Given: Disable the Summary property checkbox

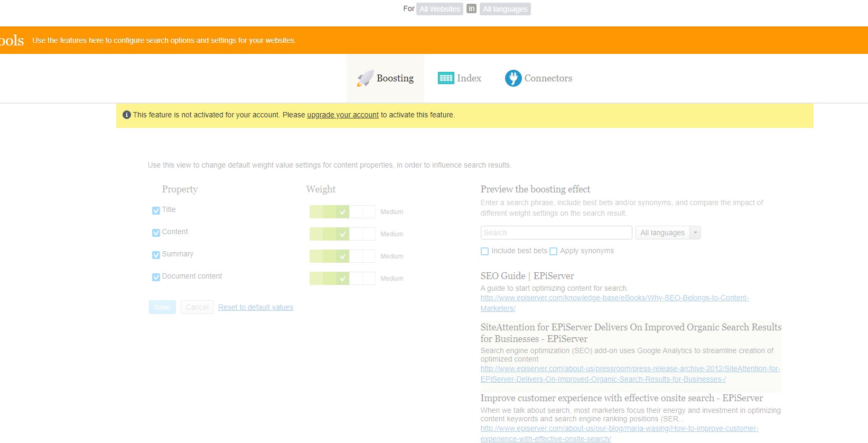Looking at the screenshot, I should pos(156,255).
